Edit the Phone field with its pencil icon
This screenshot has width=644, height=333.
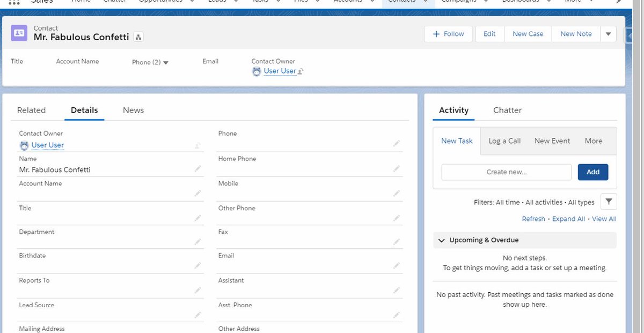[397, 143]
